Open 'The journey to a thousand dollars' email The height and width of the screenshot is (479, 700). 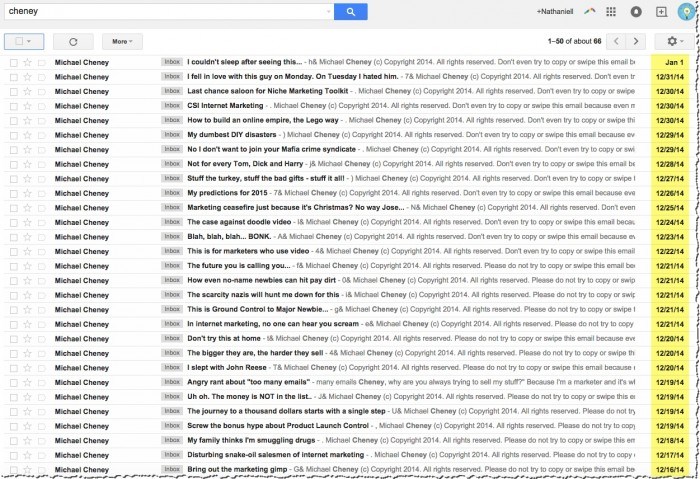point(286,411)
